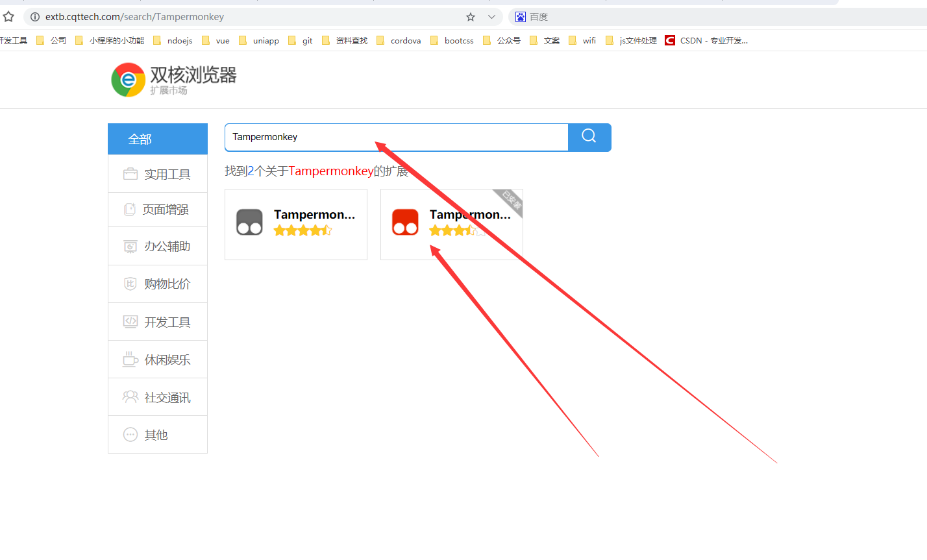This screenshot has width=927, height=560.
Task: Click the gray Tampermonkey extension icon
Action: point(249,222)
